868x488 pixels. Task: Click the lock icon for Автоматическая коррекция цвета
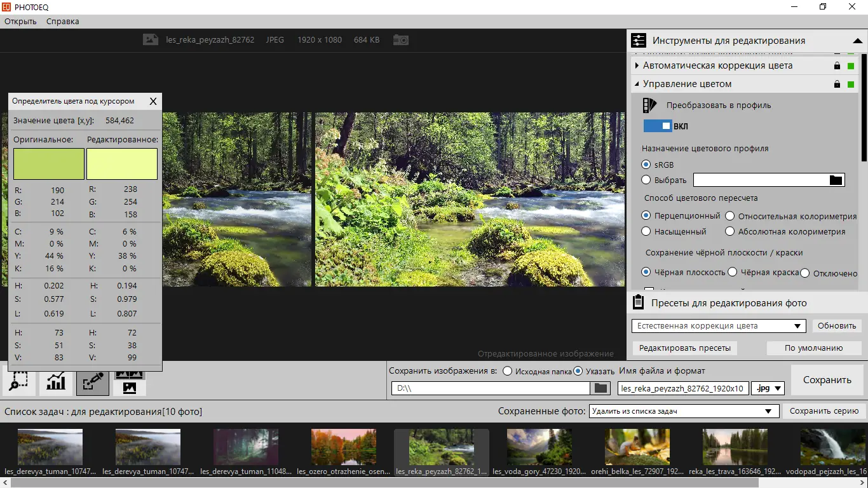tap(837, 65)
